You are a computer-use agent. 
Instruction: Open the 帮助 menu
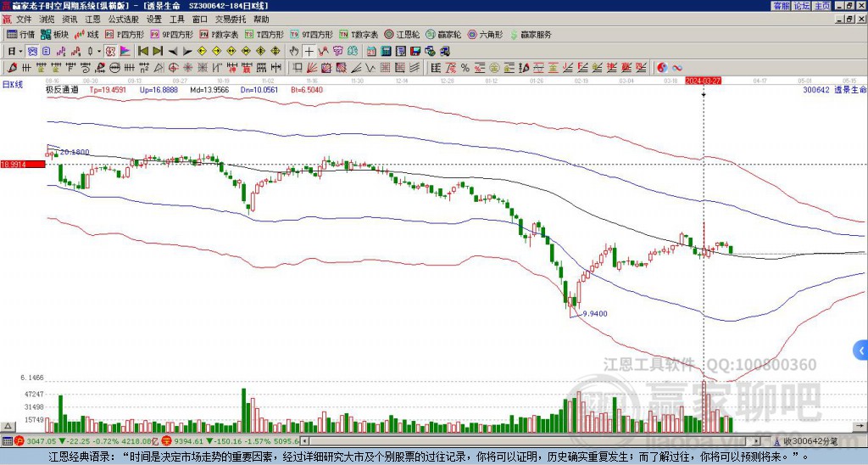tap(261, 20)
